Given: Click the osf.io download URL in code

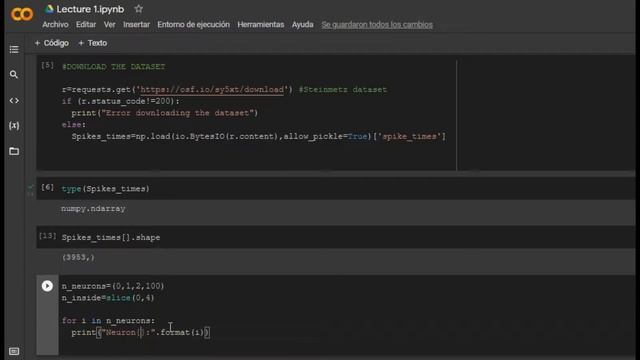Looking at the screenshot, I should [212, 89].
